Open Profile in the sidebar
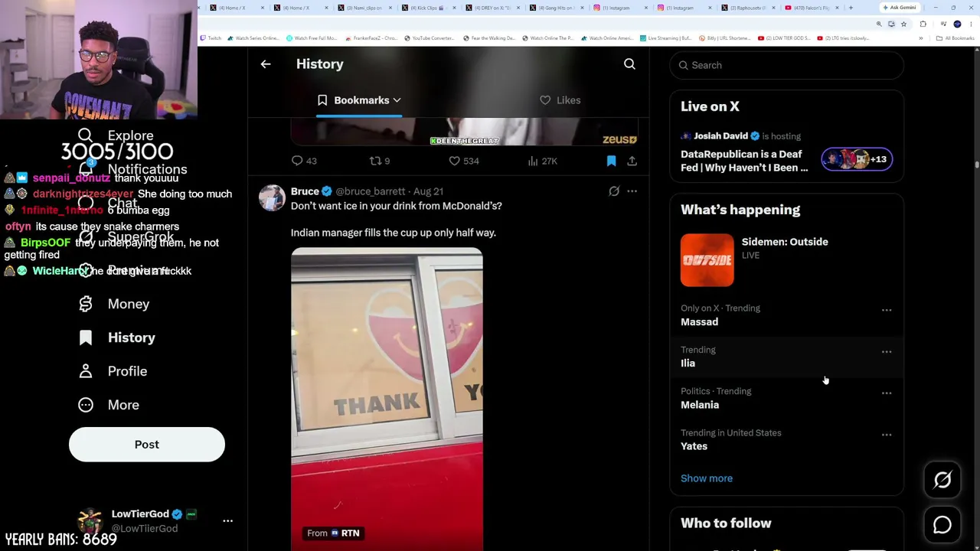Screen dimensions: 980x551 [x=113, y=371]
